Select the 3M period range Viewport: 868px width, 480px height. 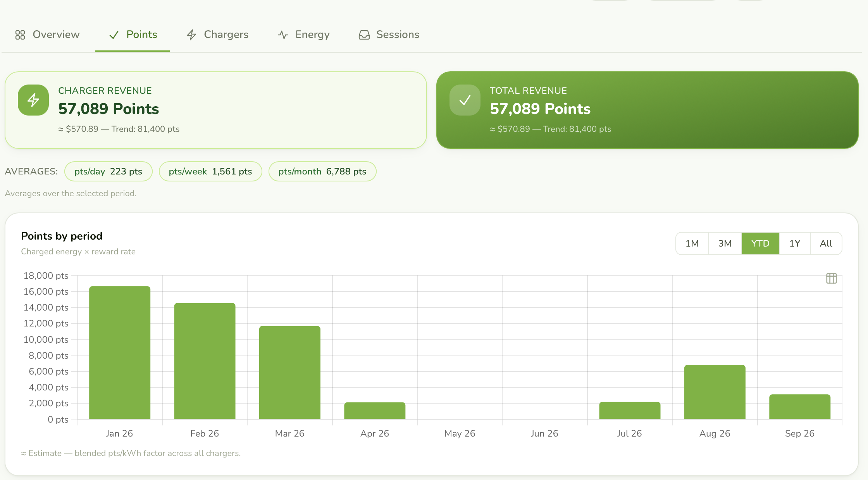click(725, 243)
